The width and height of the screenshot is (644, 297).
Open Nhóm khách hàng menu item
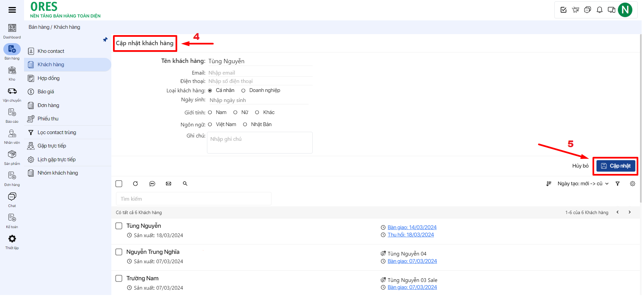click(x=58, y=173)
